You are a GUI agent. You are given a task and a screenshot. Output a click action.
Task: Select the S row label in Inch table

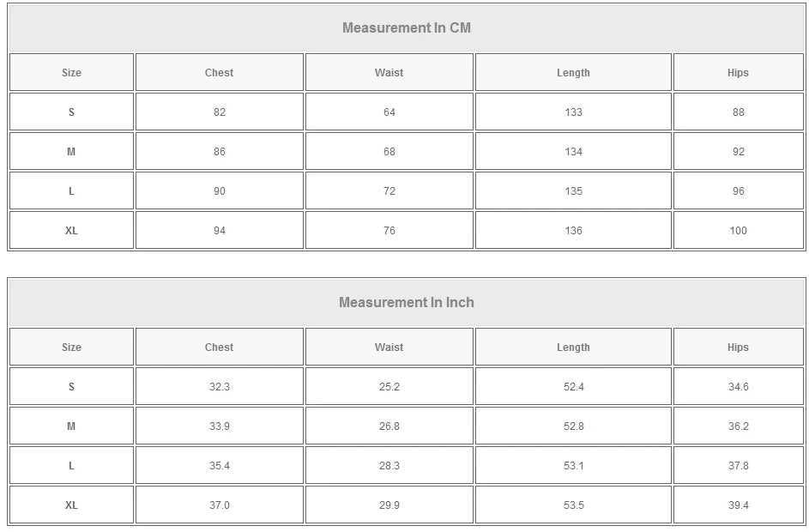pyautogui.click(x=71, y=386)
